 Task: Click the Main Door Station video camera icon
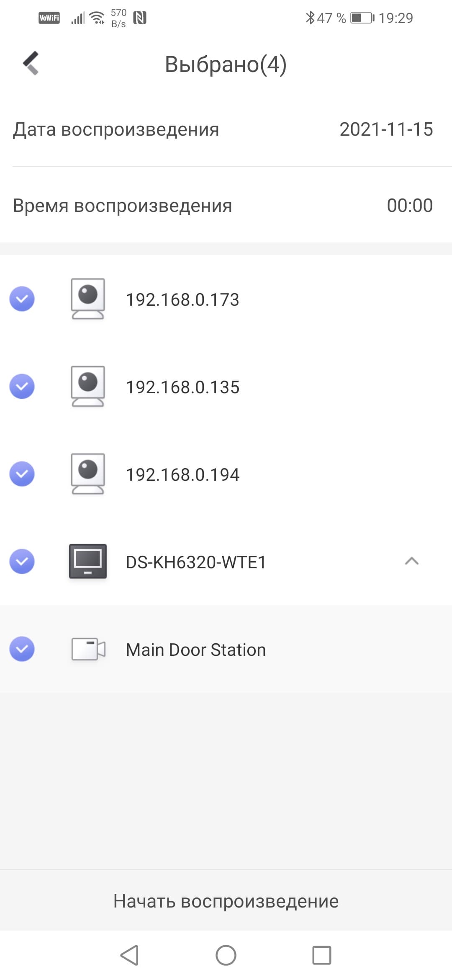click(88, 649)
